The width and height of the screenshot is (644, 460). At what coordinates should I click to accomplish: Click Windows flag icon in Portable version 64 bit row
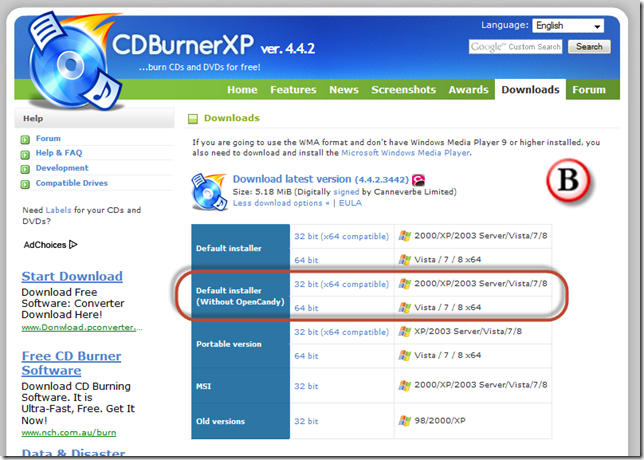click(405, 355)
